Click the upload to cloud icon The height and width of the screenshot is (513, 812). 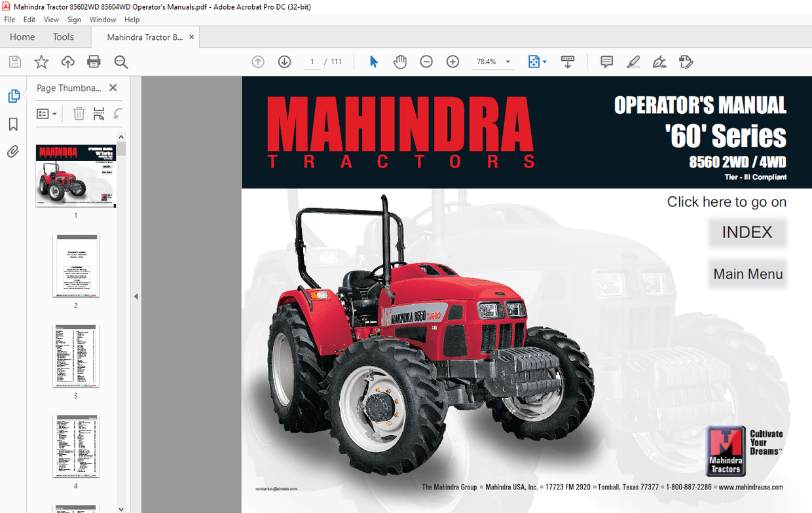point(67,62)
